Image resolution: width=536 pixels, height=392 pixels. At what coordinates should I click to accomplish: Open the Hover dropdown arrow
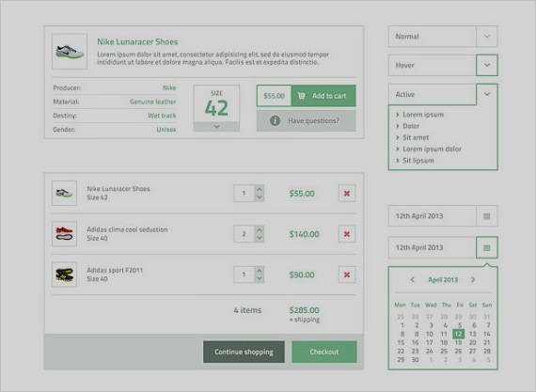487,65
